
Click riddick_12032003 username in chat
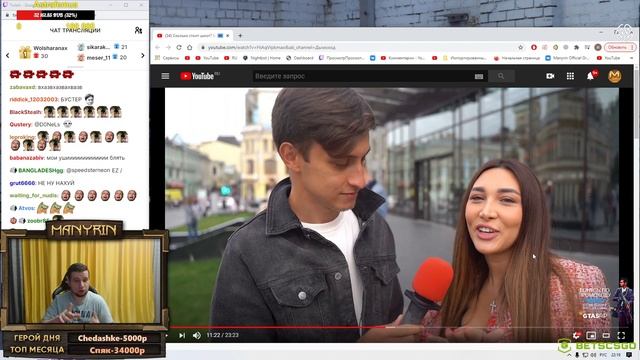pos(34,99)
